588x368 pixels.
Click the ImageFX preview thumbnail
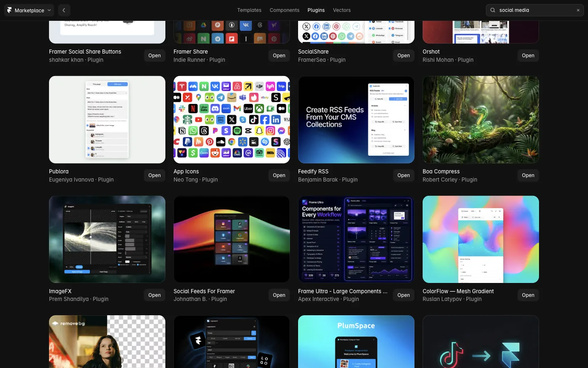107,239
